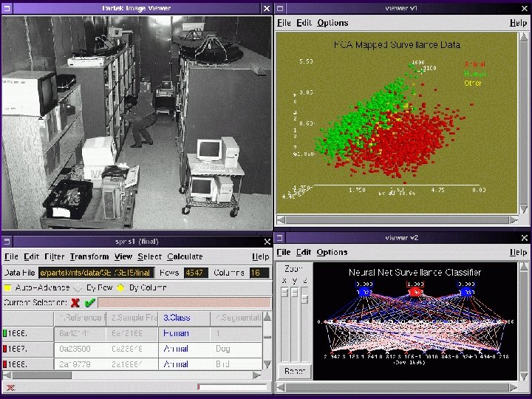The width and height of the screenshot is (532, 399).
Task: Click the 3.Class column header
Action: [184, 318]
